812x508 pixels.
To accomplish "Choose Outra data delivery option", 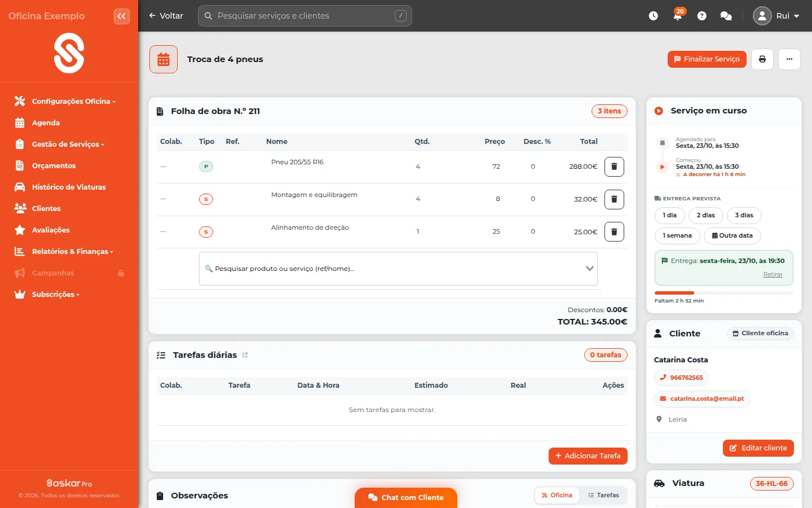I will click(732, 236).
